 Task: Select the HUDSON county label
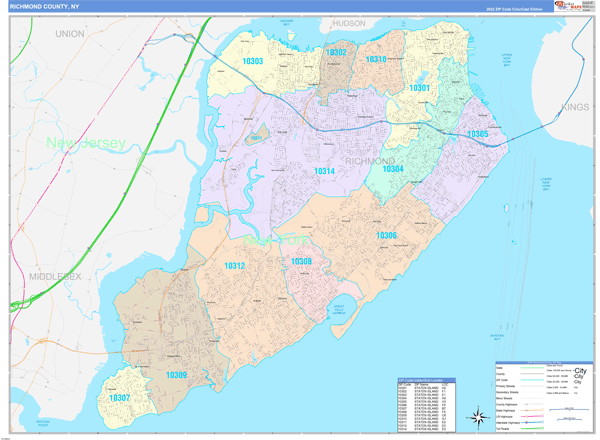[349, 22]
